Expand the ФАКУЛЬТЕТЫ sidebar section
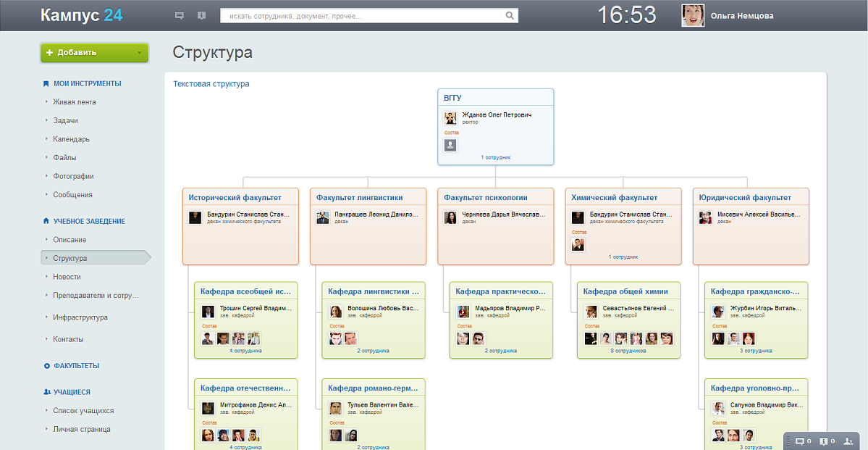 [76, 366]
